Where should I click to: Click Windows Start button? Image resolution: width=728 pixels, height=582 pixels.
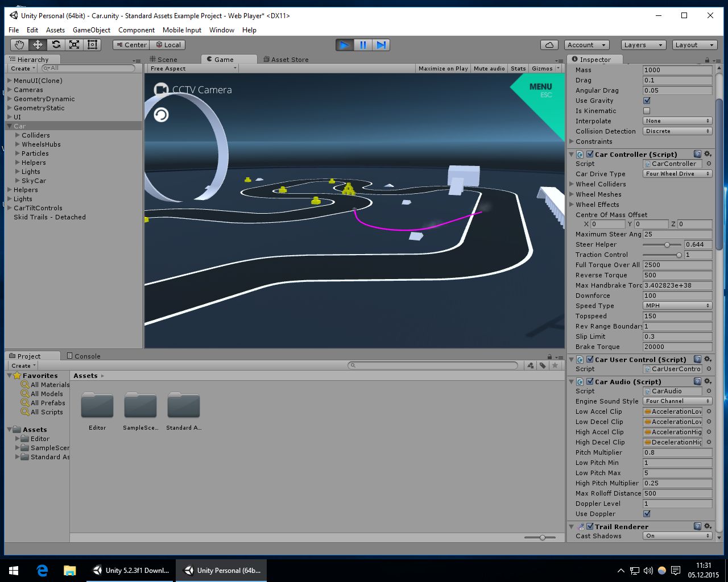pos(14,571)
